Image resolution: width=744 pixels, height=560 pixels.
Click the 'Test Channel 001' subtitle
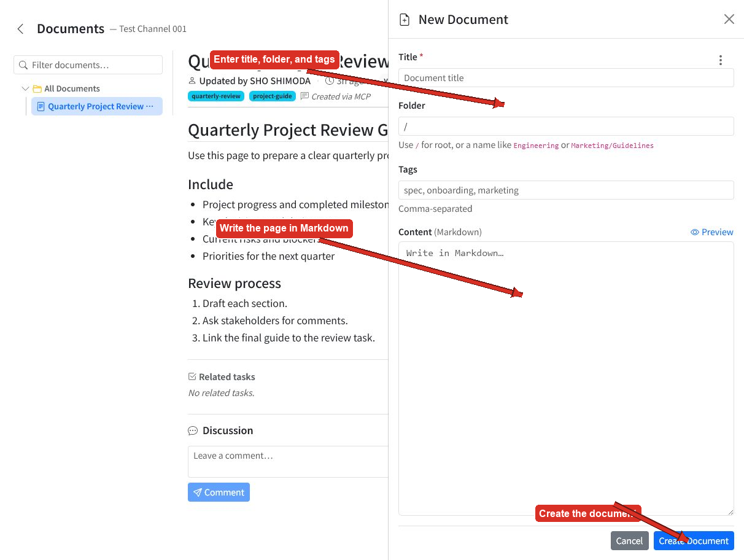tap(153, 29)
